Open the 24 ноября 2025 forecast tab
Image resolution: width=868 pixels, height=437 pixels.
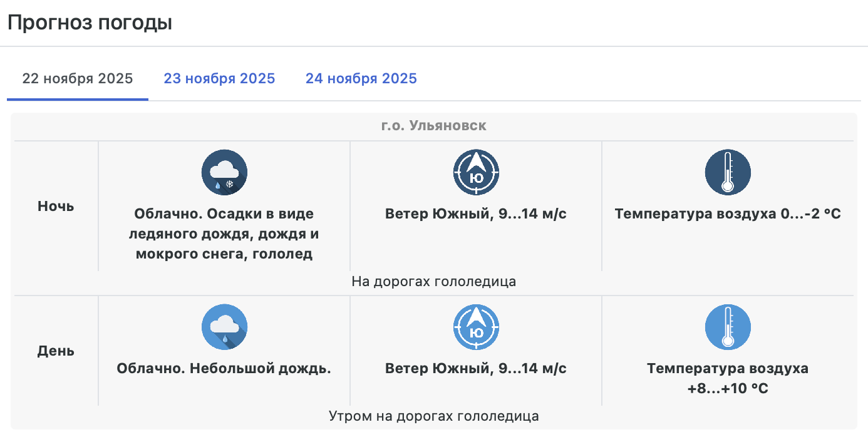click(361, 79)
